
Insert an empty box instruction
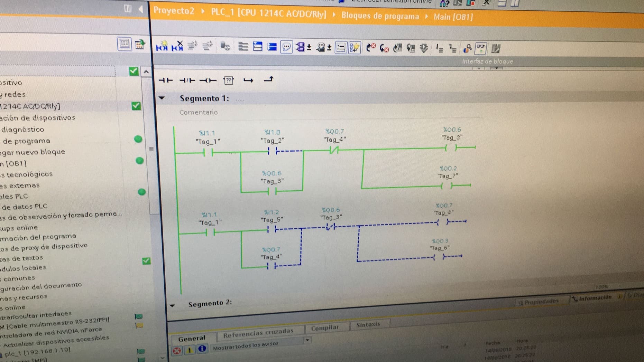pyautogui.click(x=229, y=80)
